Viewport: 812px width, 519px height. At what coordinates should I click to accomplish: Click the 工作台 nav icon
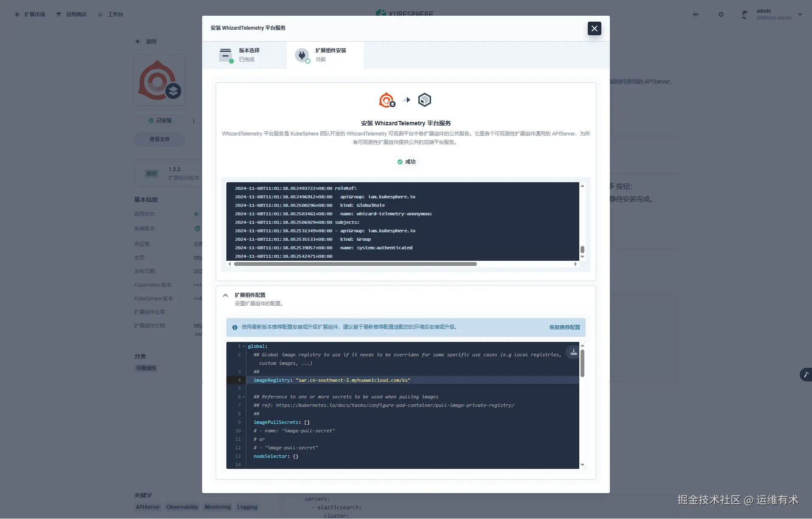pyautogui.click(x=100, y=14)
